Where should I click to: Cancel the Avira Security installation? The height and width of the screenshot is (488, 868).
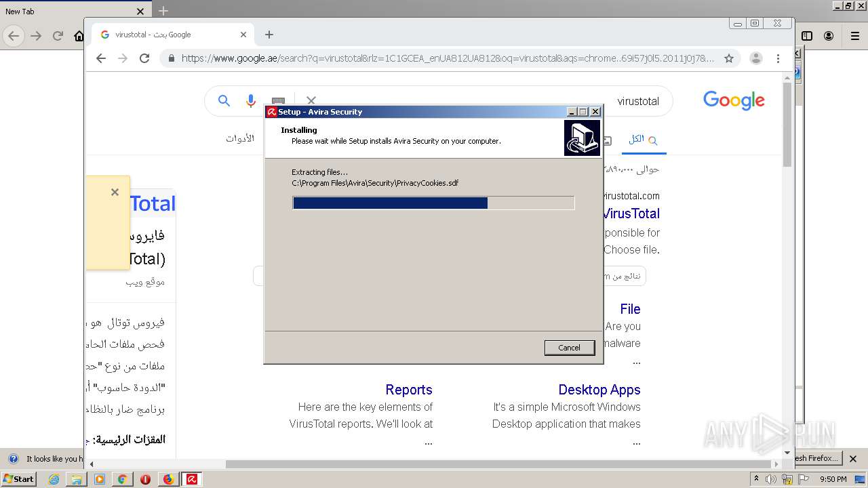point(569,348)
